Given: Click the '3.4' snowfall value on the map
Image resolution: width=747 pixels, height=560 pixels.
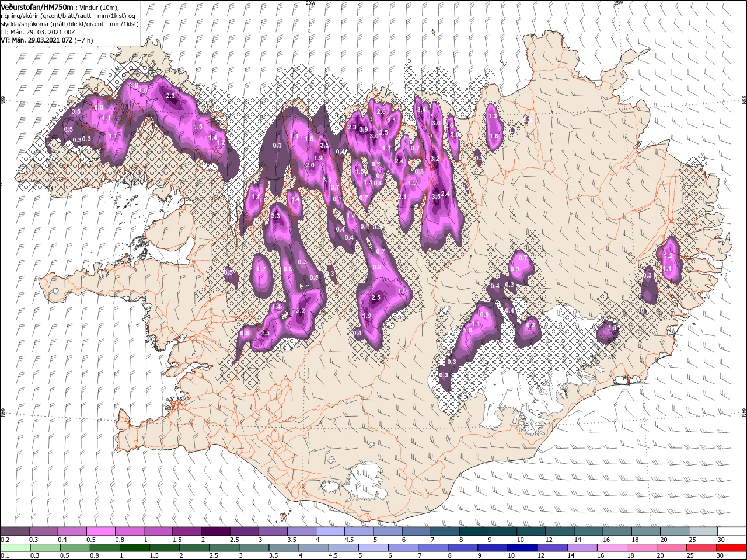Looking at the screenshot, I should [421, 110].
